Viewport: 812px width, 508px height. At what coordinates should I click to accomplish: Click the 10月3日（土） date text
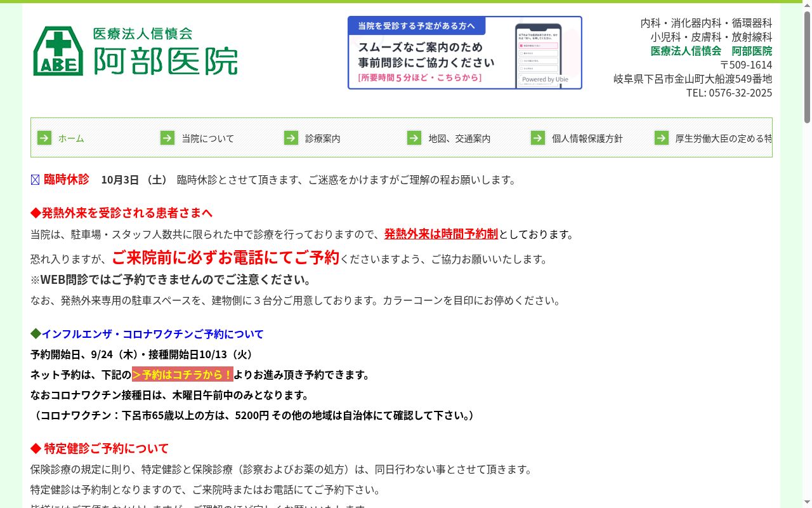tap(134, 180)
